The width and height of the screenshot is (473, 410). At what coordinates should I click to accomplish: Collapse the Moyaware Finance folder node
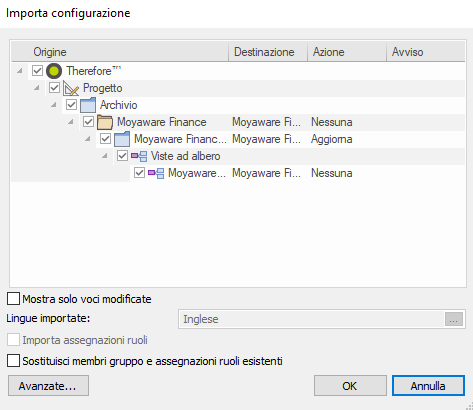71,122
